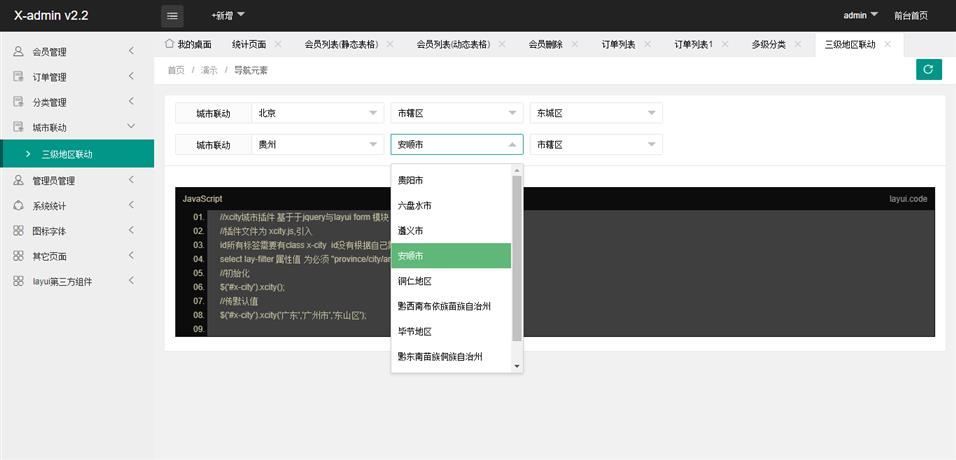Expand the 订单管理 sidebar menu
Image resolution: width=956 pixels, height=460 pixels.
coord(131,76)
